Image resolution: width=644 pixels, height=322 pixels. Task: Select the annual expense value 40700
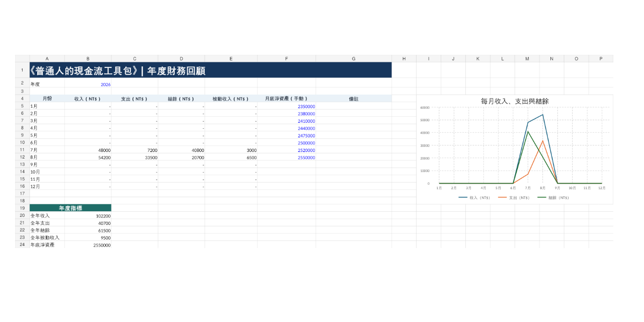88,223
